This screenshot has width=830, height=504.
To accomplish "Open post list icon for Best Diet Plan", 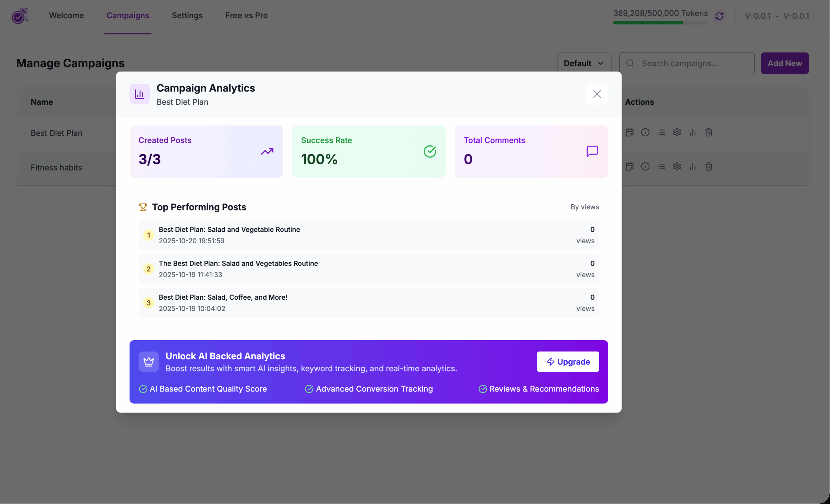I will point(661,132).
